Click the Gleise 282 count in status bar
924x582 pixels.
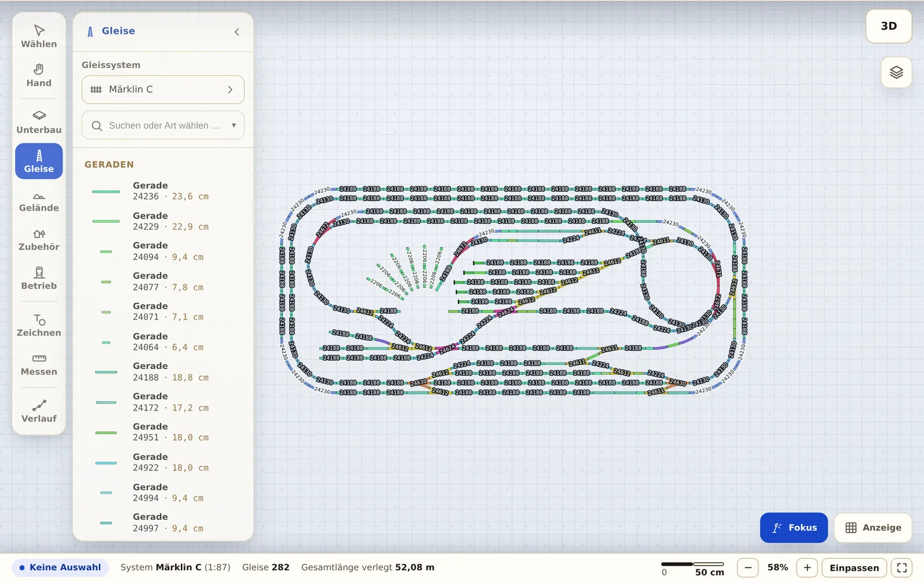pos(265,567)
